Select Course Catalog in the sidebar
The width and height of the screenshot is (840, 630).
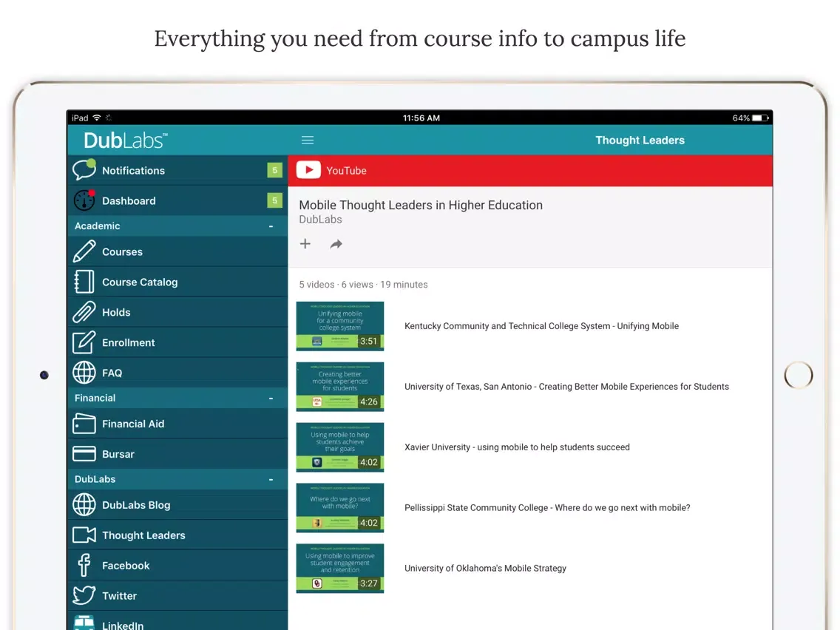(x=178, y=282)
